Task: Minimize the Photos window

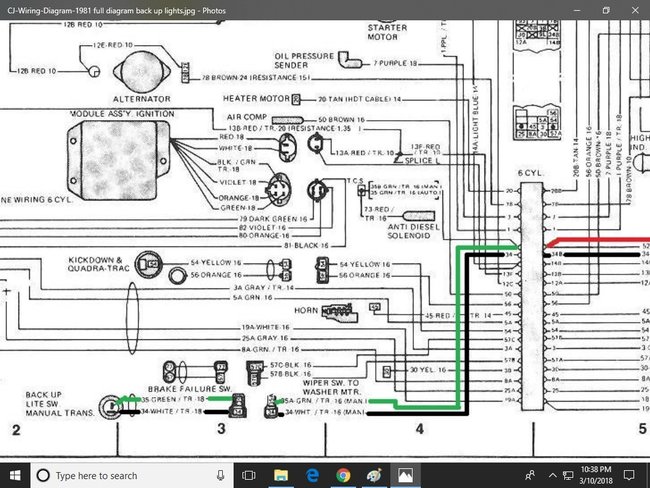Action: 577,10
